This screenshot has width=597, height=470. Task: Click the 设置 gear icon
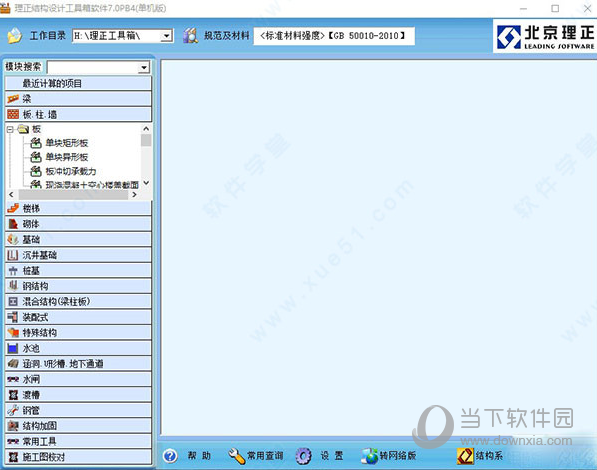(x=303, y=456)
